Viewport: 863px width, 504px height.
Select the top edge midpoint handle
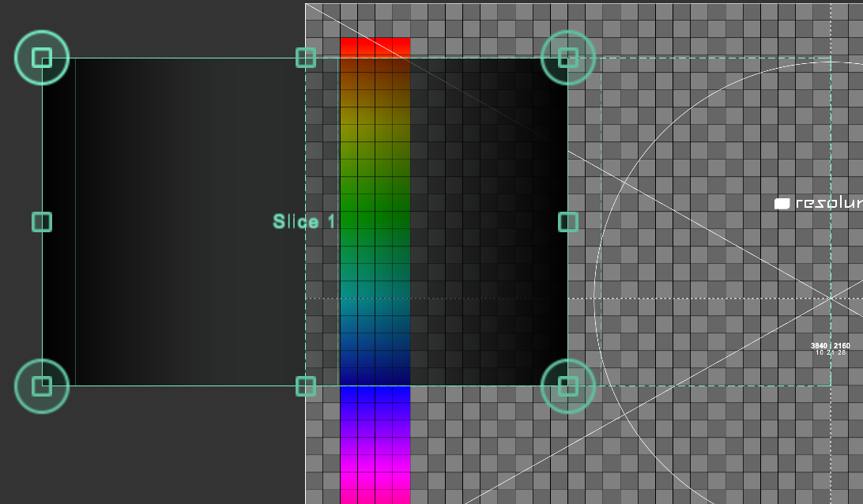[x=306, y=58]
